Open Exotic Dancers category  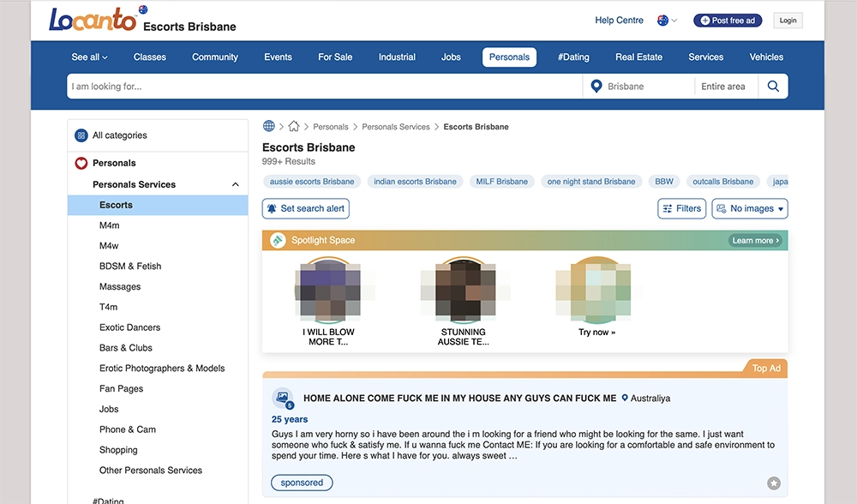(129, 327)
